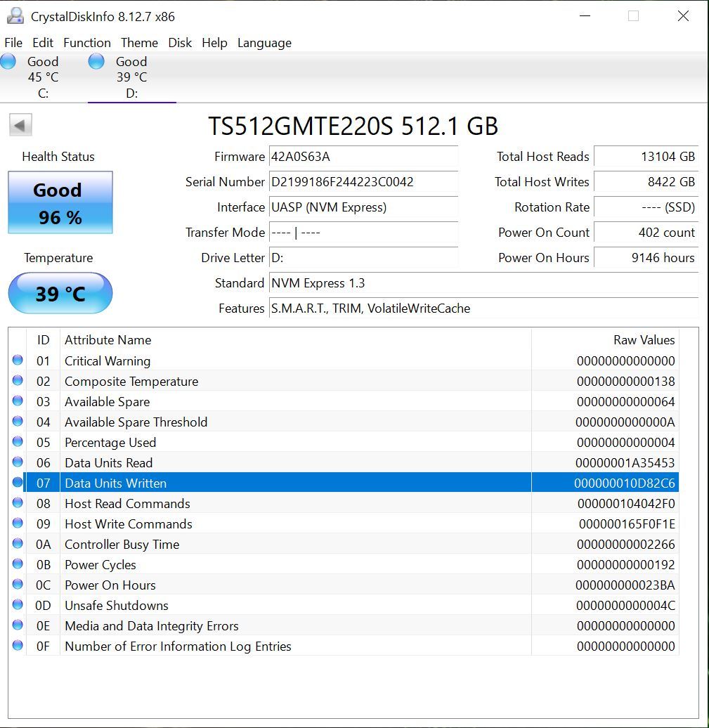Open the Help menu
The width and height of the screenshot is (709, 728).
point(214,43)
